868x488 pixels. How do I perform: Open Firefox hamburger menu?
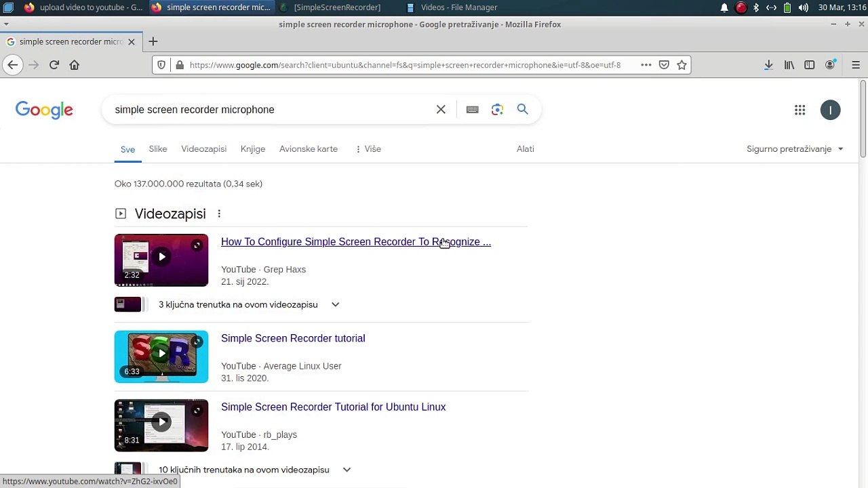(856, 65)
